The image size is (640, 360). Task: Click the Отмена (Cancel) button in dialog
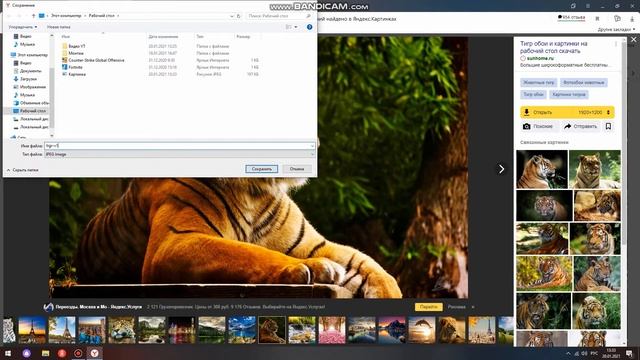click(297, 169)
